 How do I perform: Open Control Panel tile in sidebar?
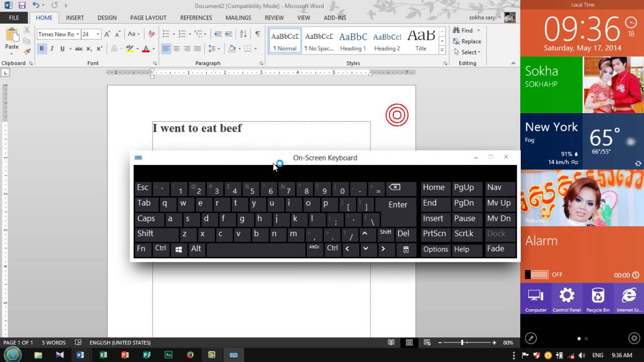567,299
